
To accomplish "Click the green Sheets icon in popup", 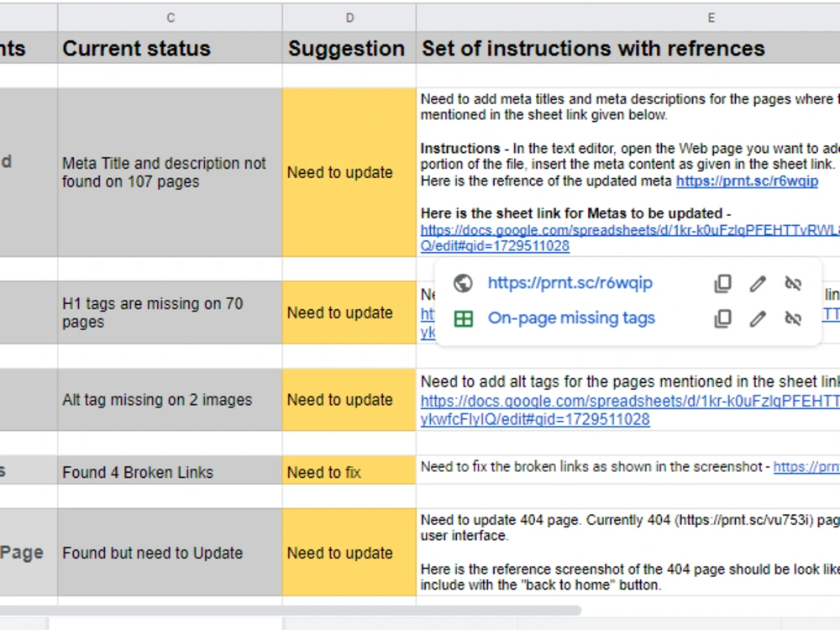I will 464,318.
